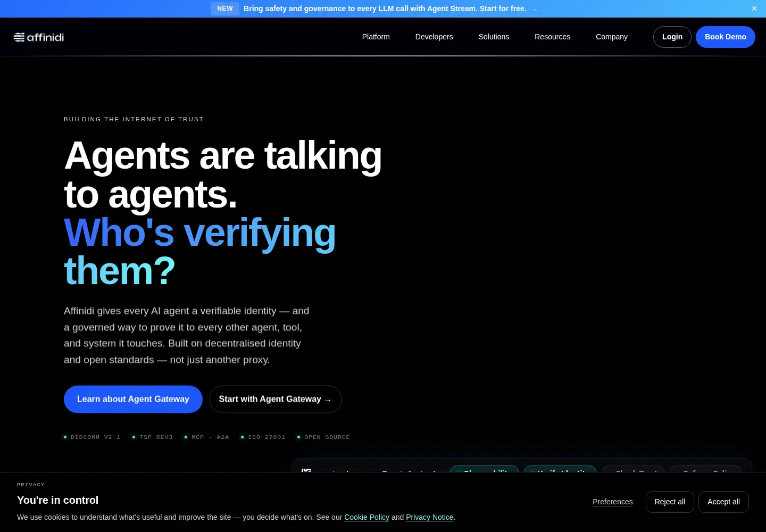Open the Developers menu
This screenshot has height=532, width=766.
[434, 37]
